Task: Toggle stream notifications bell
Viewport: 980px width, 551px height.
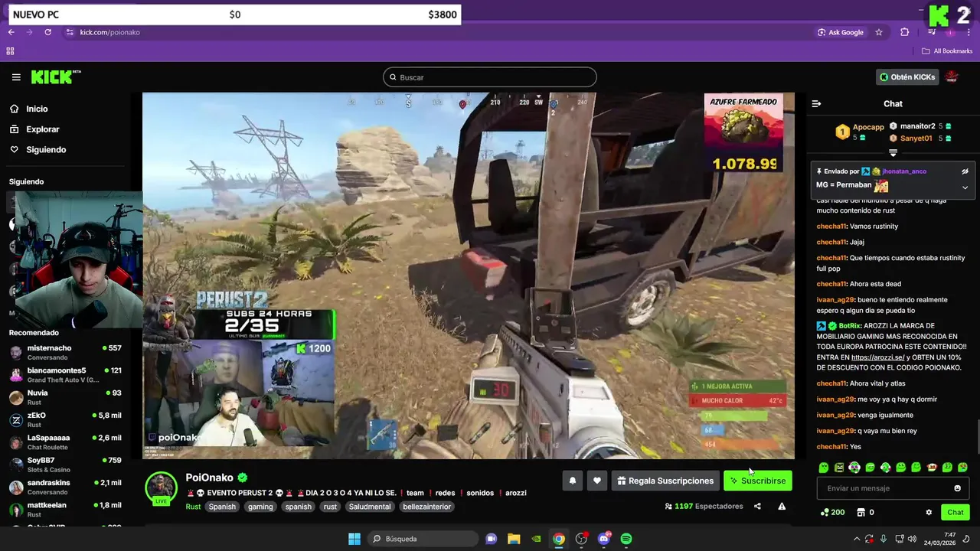Action: (x=572, y=481)
